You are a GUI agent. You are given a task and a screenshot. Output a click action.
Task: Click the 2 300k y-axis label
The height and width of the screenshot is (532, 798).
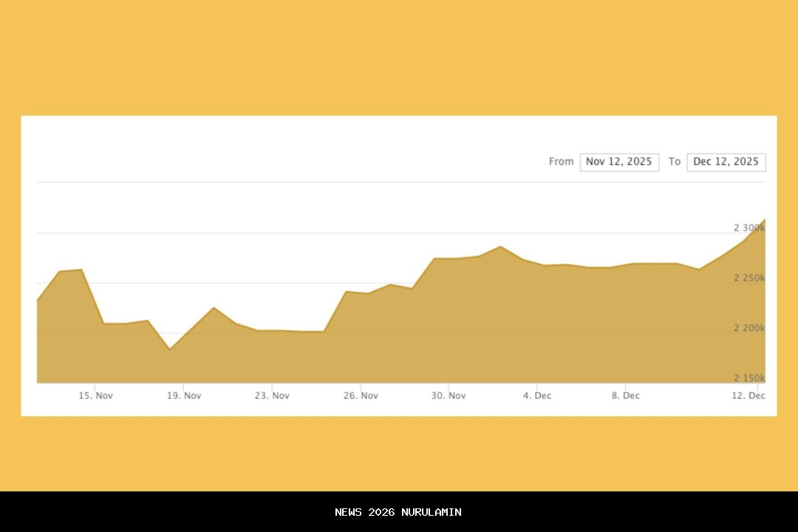[x=748, y=228]
